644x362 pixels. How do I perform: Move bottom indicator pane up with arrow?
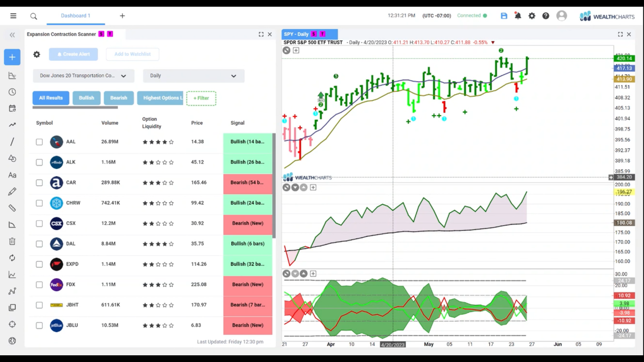click(x=304, y=274)
